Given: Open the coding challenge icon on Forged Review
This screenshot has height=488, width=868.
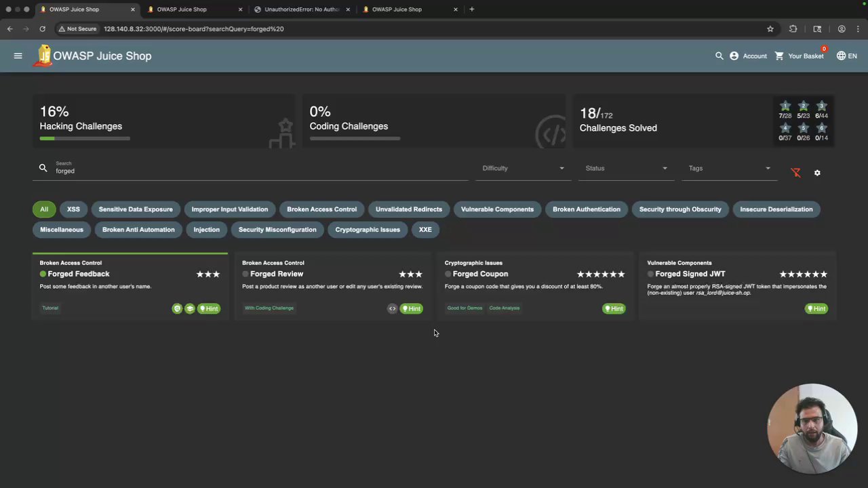Looking at the screenshot, I should [392, 308].
